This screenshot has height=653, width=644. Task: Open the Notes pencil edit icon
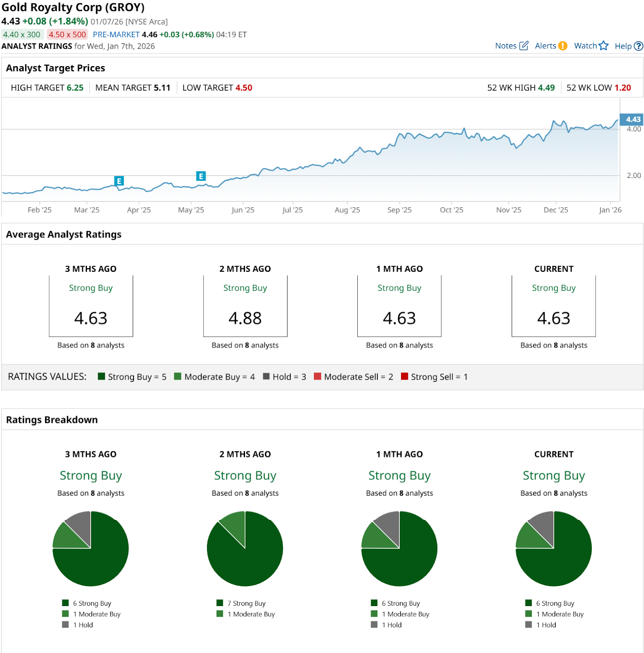[x=524, y=46]
